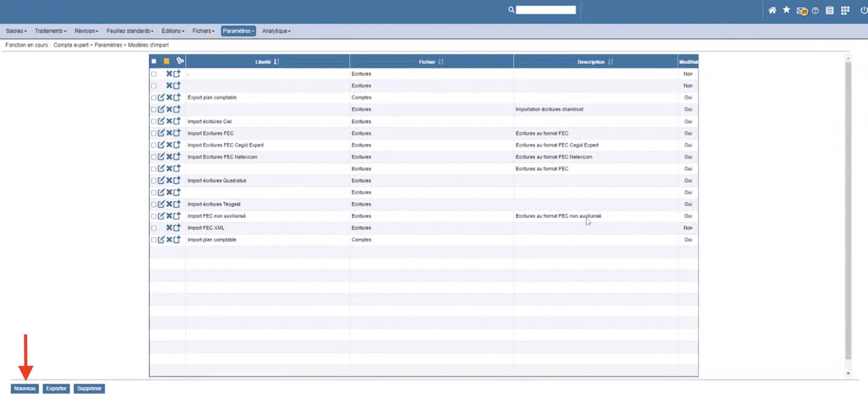Screen dimensions: 868x394
Task: Click the Supprimer button
Action: point(89,388)
